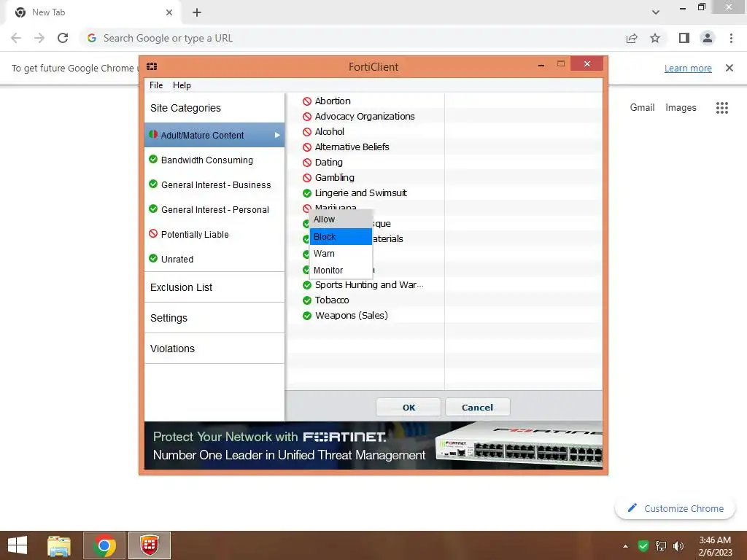Select the Lingerie and Swimsuit entry
This screenshot has height=560, width=747.
360,193
